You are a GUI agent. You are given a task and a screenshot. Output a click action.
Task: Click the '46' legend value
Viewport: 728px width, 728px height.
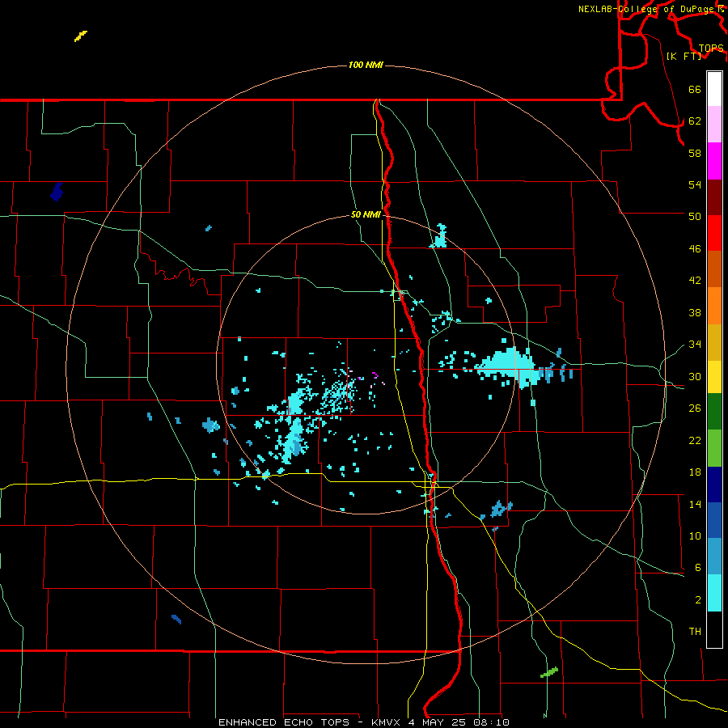click(695, 249)
